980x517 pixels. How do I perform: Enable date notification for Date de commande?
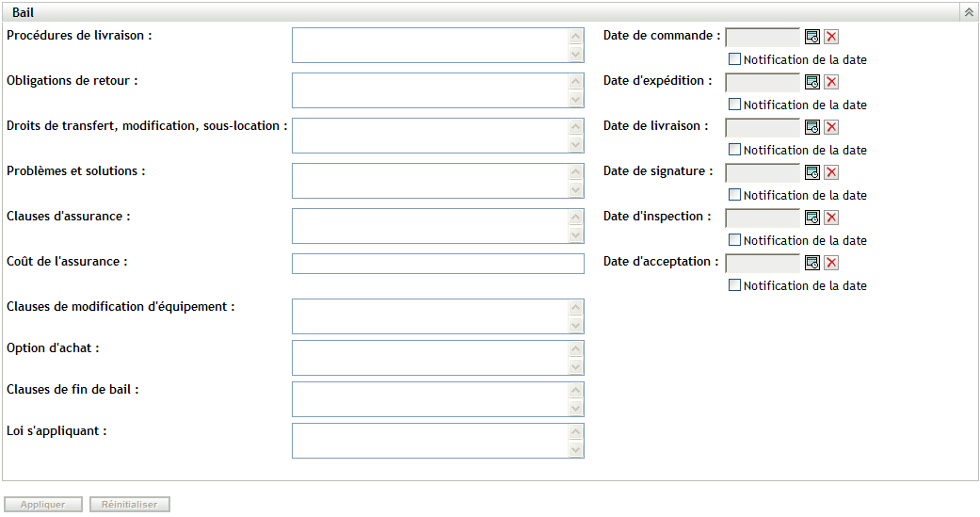click(735, 59)
